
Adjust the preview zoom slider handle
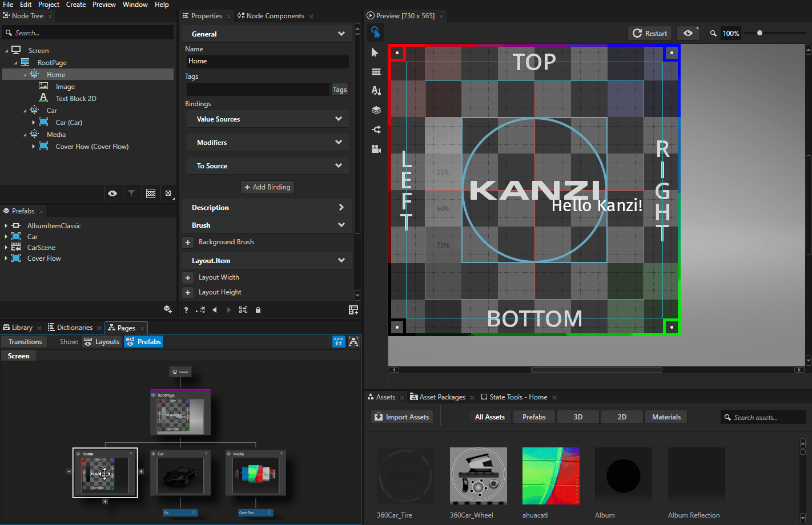tap(759, 33)
